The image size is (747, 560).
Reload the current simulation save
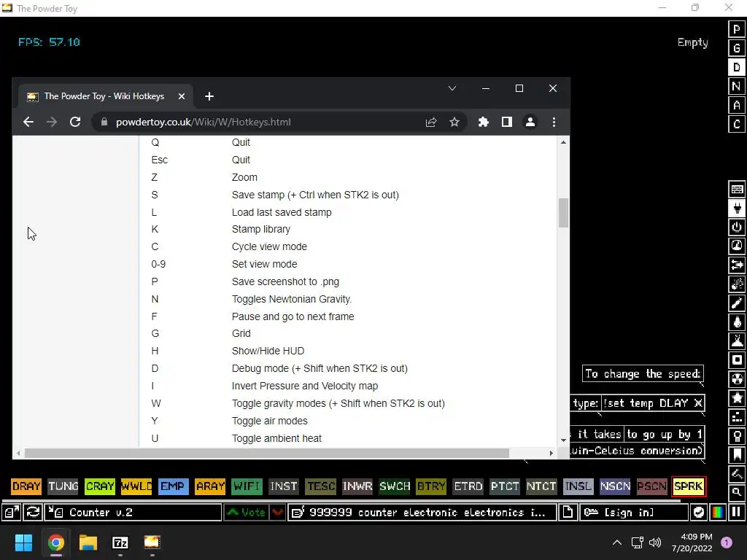click(33, 513)
